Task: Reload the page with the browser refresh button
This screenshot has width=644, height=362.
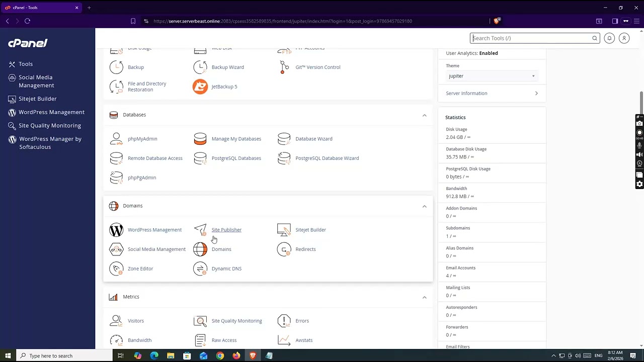Action: coord(28,21)
